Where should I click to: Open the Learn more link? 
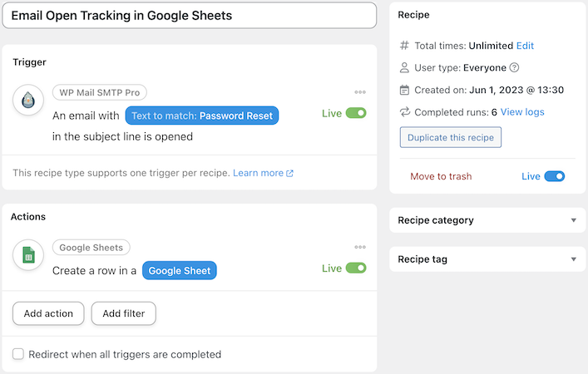tap(258, 173)
